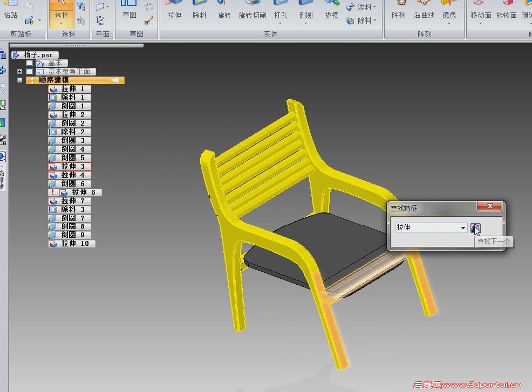Screen dimensions: 532x392
Task: Collapse the 顺序建模 tree node
Action: pyautogui.click(x=19, y=80)
